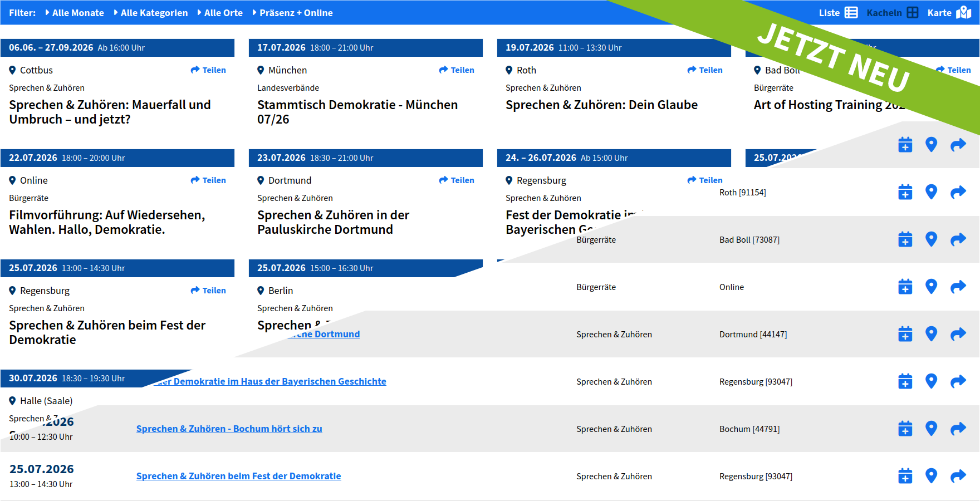Open Sprechen & Zuhören beim Fest der Demokratie link
Image resolution: width=980 pixels, height=501 pixels.
coord(239,476)
